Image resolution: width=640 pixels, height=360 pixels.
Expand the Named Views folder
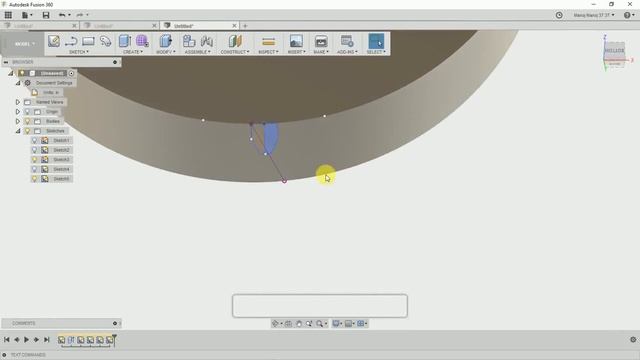click(18, 102)
